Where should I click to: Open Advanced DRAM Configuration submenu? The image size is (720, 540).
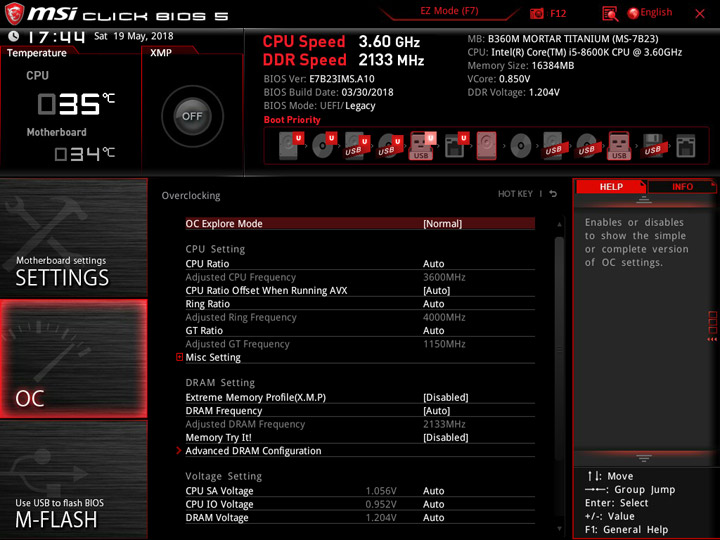coord(253,451)
